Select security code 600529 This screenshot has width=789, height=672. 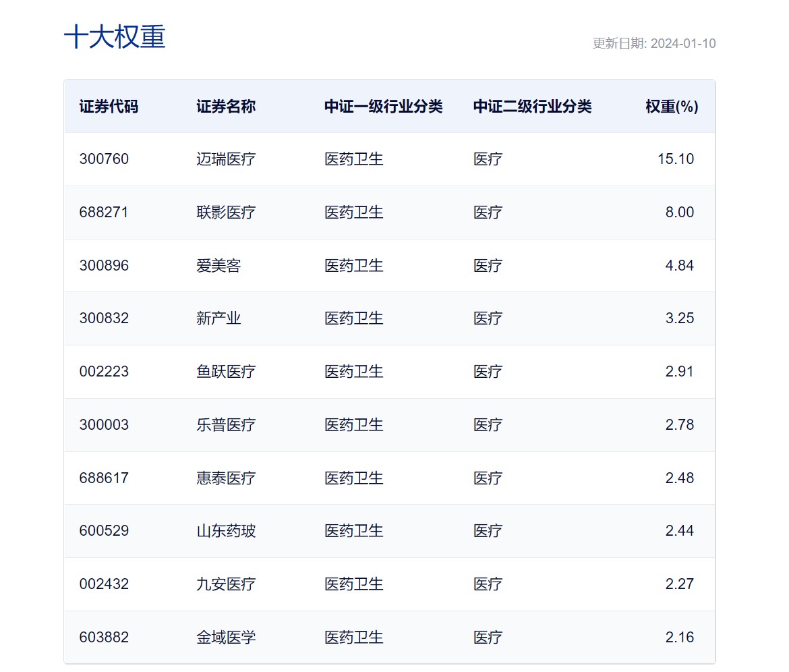click(x=104, y=530)
